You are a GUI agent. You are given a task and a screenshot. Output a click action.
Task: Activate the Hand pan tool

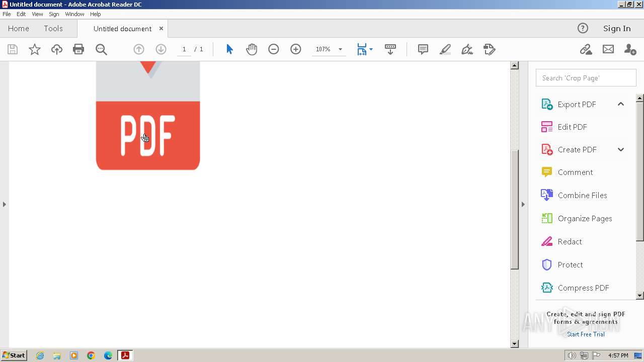tap(252, 49)
